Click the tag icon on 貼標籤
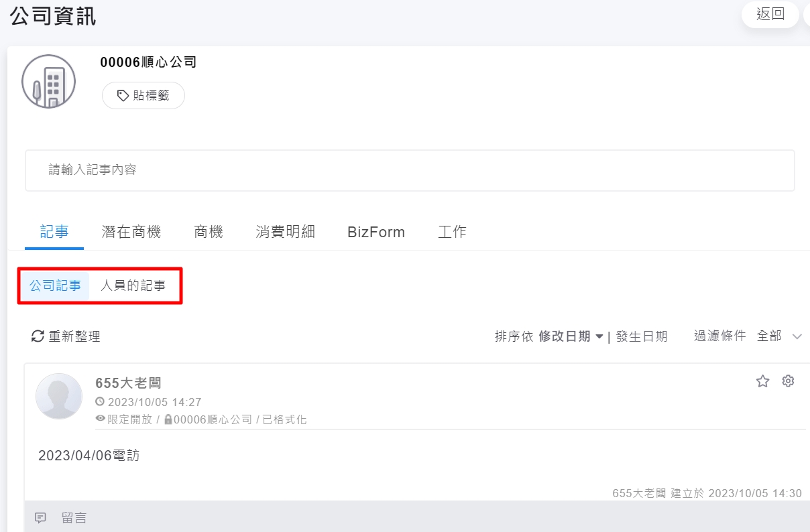This screenshot has width=810, height=532. 123,96
